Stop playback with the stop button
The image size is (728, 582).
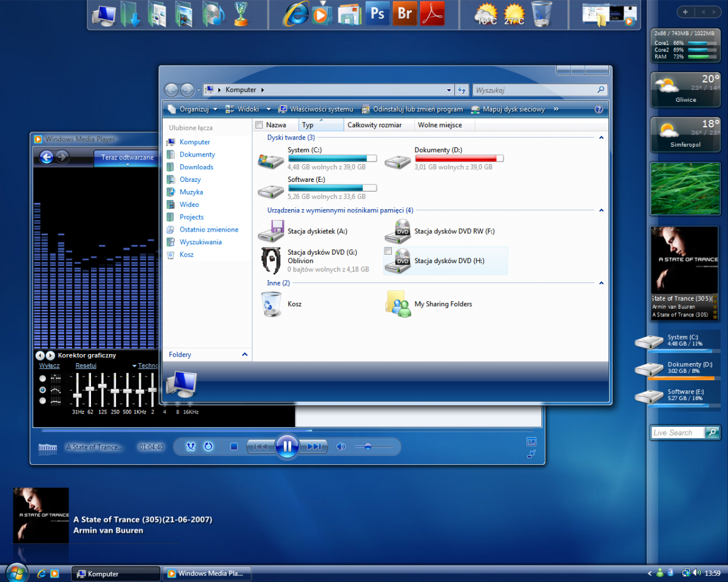point(234,447)
